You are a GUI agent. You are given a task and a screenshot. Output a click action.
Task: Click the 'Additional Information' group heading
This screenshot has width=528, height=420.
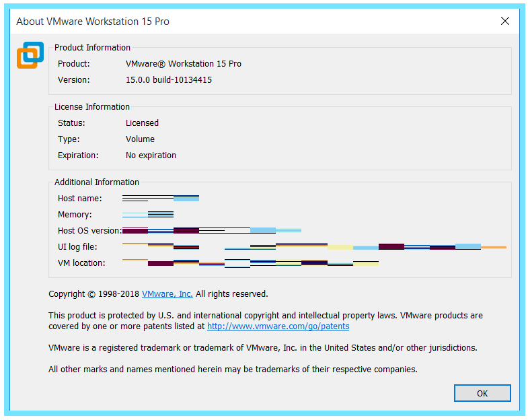pyautogui.click(x=97, y=182)
